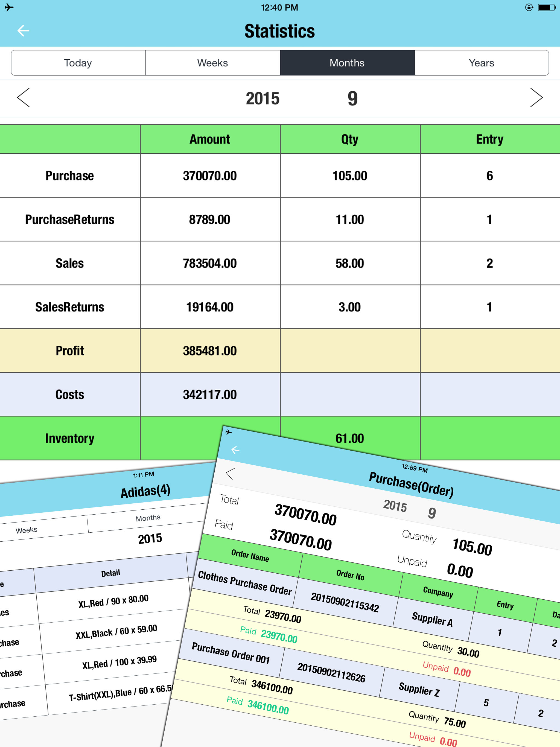Select Supplier A company cell

click(x=432, y=619)
